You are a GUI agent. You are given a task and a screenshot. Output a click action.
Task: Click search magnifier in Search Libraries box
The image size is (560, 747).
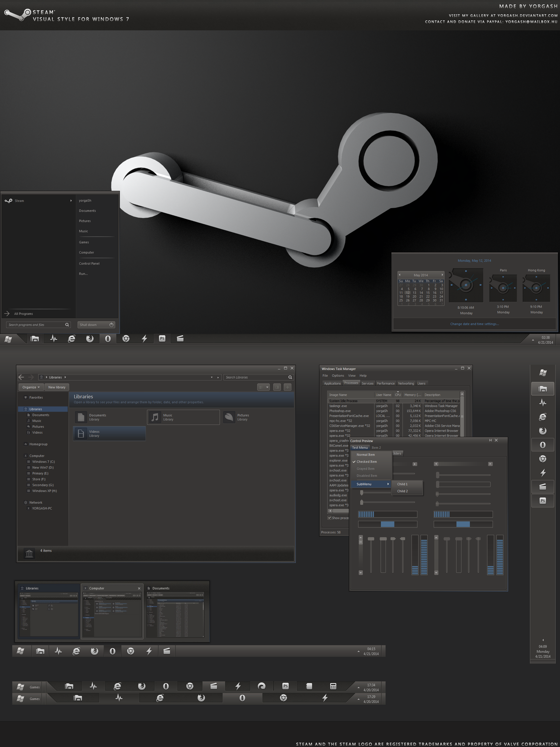290,377
